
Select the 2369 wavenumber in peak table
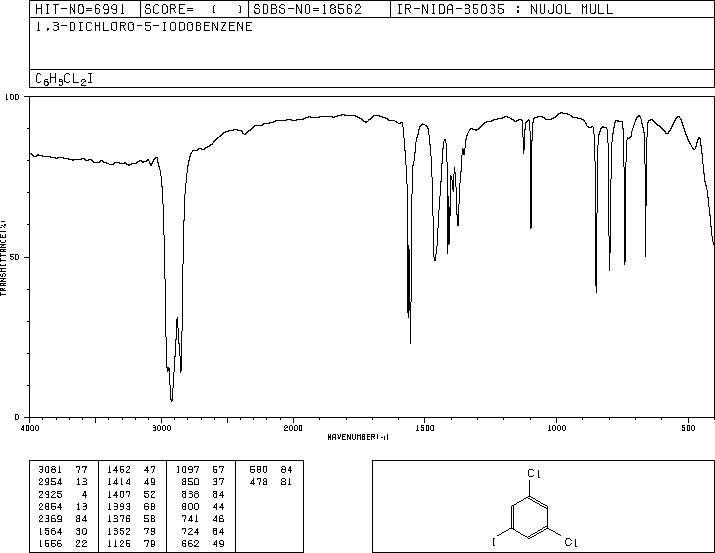pos(50,519)
